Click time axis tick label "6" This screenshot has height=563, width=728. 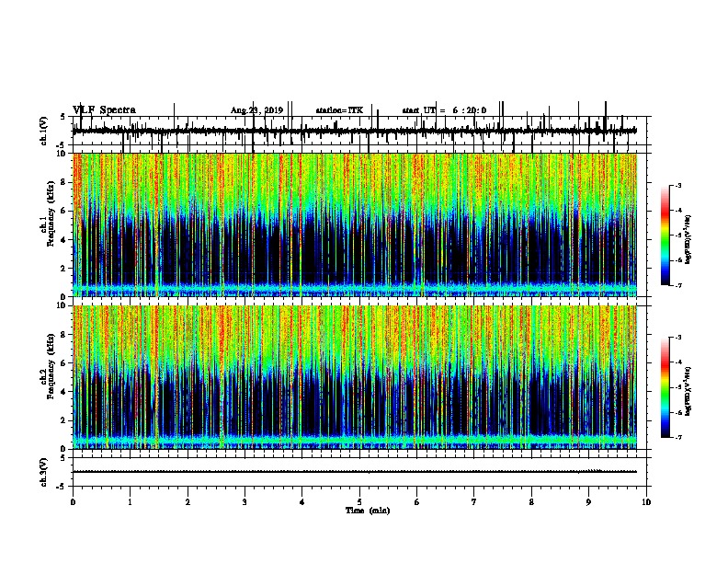pos(416,502)
